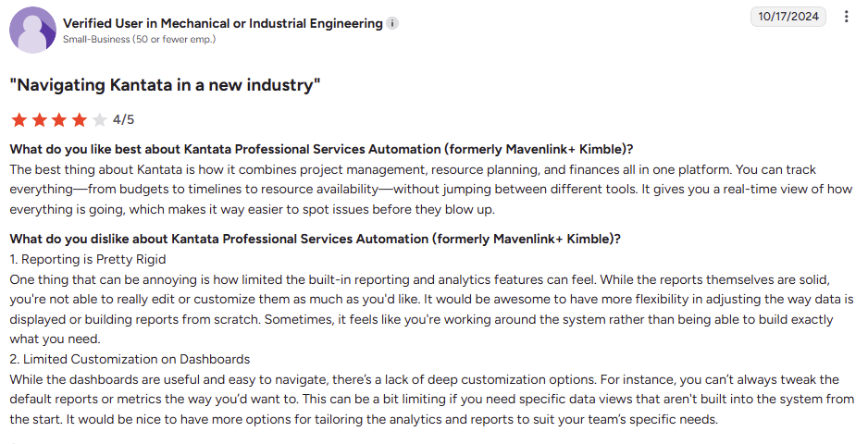The width and height of the screenshot is (868, 444).
Task: Click the fourth red rating star
Action: click(79, 119)
